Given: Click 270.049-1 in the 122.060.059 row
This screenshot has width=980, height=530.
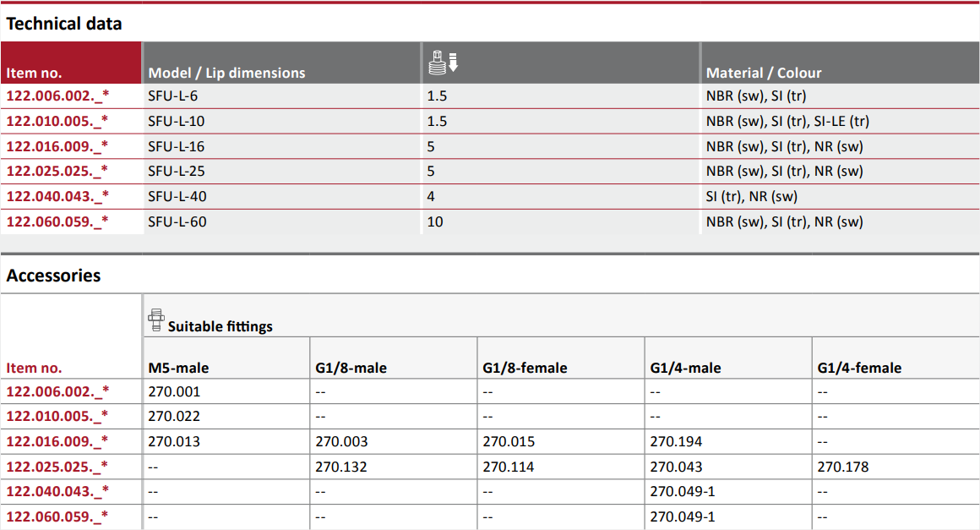Looking at the screenshot, I should (683, 516).
